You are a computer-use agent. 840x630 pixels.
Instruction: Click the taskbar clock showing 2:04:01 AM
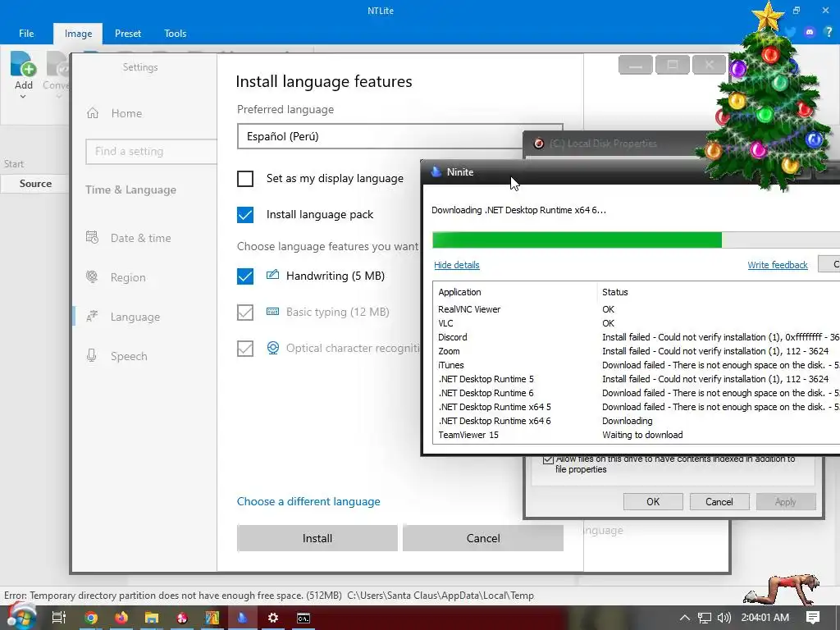pyautogui.click(x=765, y=618)
